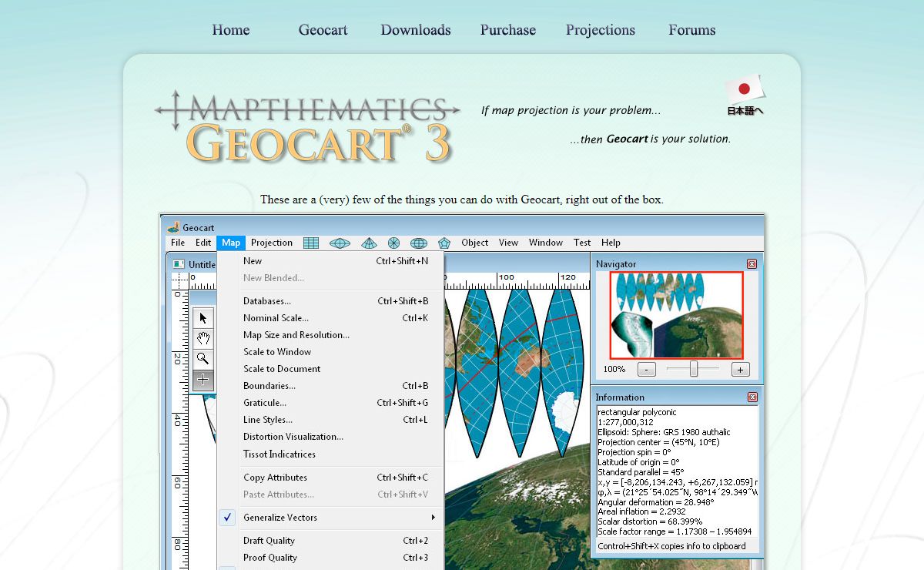Choose Tissot Indicatrices entry
This screenshot has height=570, width=924.
331,454
